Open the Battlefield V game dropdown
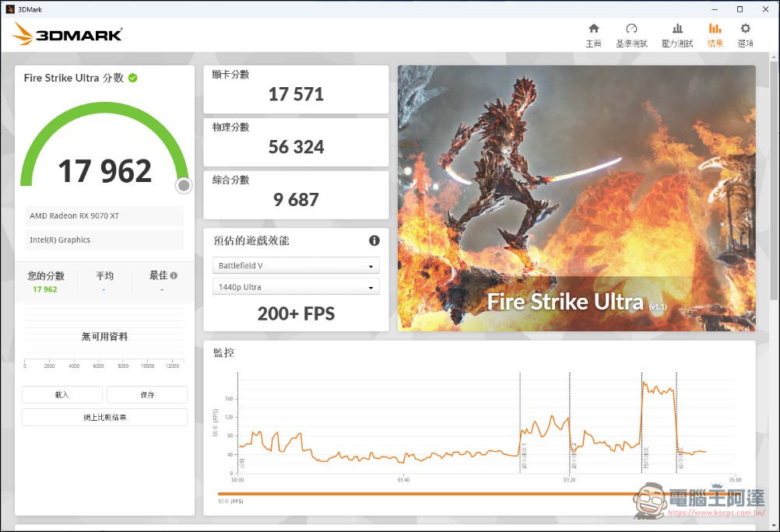The height and width of the screenshot is (532, 780). point(295,265)
